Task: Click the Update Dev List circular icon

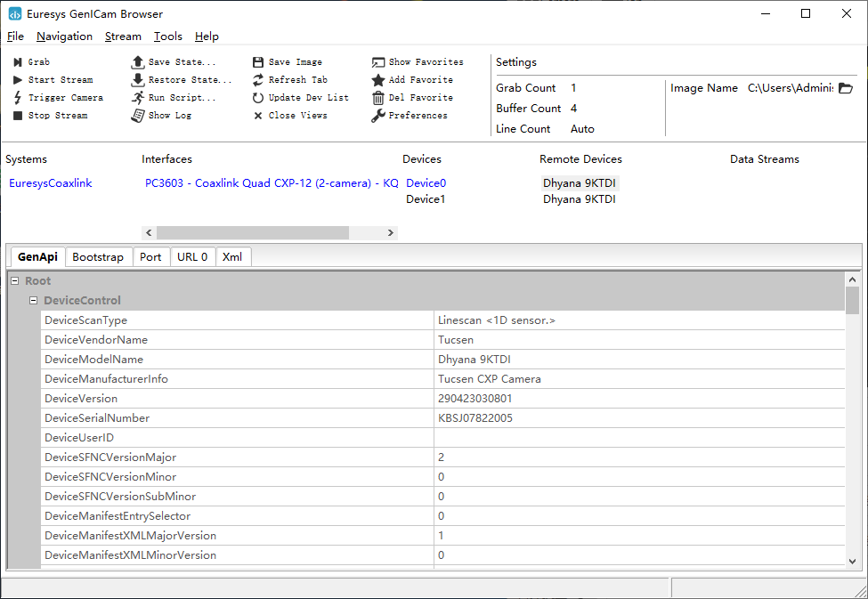Action: coord(258,98)
